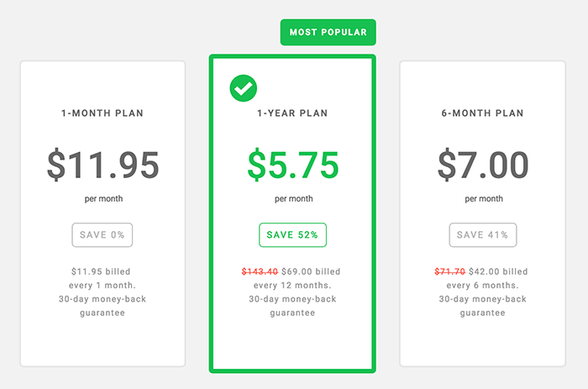Click the SAVE 52% button

point(292,234)
